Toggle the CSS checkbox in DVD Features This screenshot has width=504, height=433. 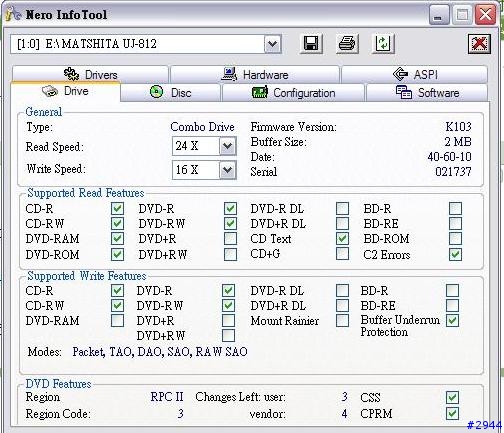tap(452, 397)
